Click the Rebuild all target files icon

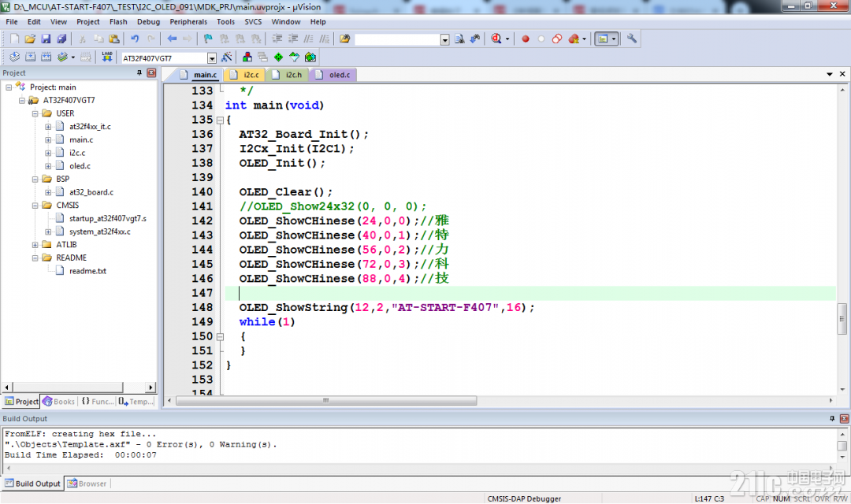(46, 57)
